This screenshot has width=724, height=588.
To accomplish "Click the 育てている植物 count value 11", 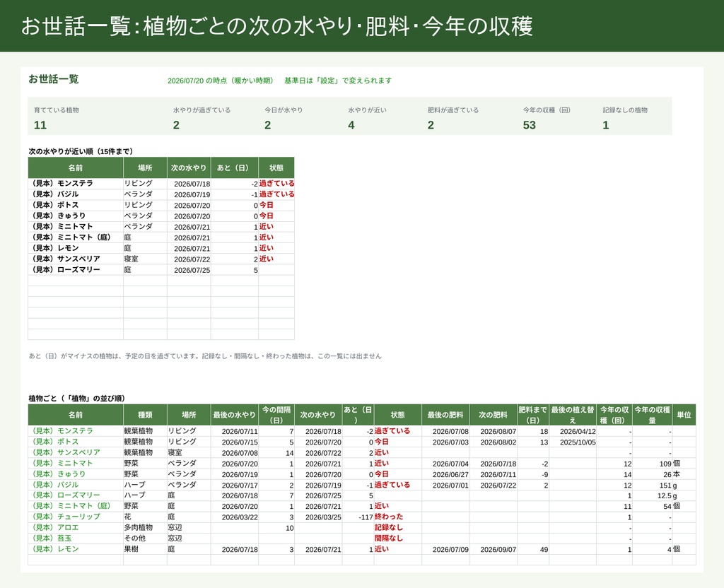I will pos(40,125).
